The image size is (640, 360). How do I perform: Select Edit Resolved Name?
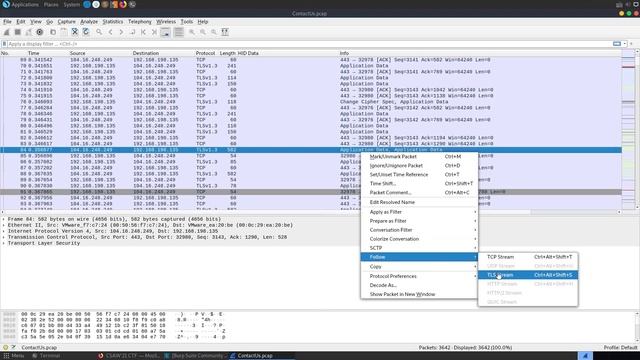419,202
